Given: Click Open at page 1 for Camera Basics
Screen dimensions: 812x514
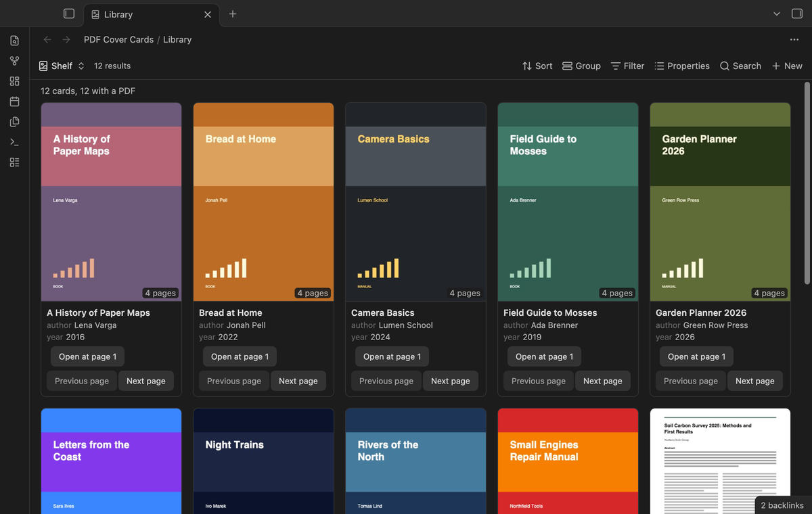Looking at the screenshot, I should click(392, 356).
